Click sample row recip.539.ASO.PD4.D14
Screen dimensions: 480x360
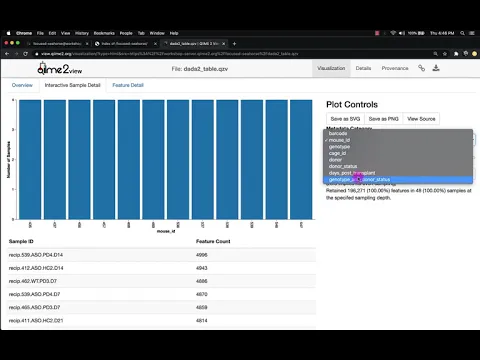tap(162, 255)
